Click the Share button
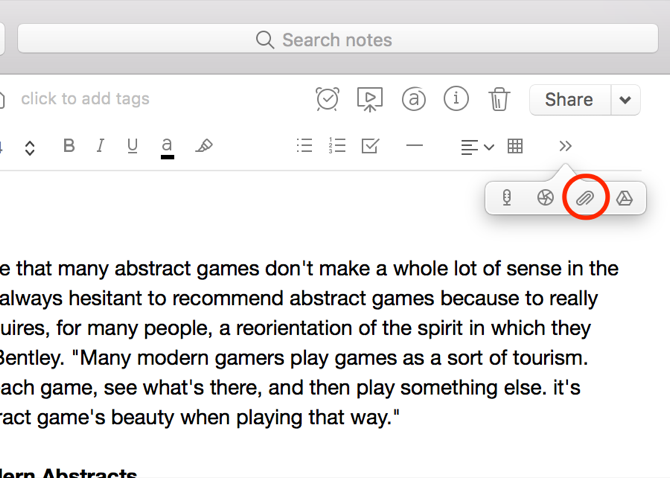Viewport: 670px width, 478px height. pos(570,100)
